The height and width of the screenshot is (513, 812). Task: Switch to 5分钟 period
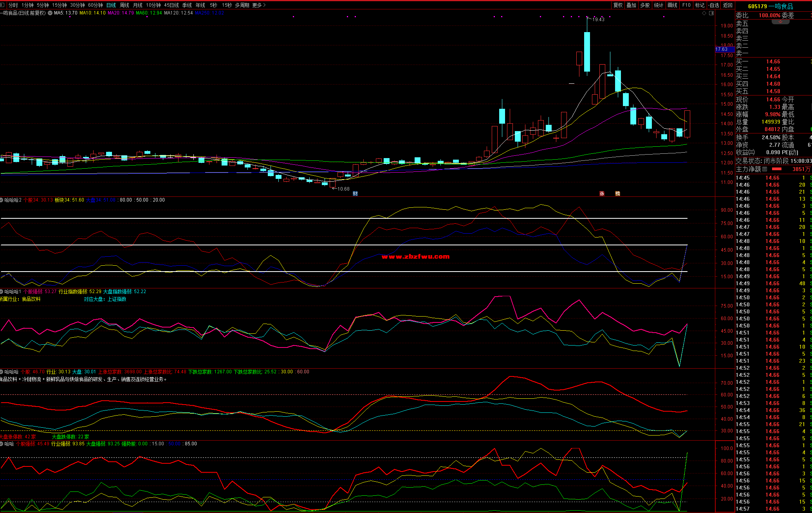(x=43, y=5)
